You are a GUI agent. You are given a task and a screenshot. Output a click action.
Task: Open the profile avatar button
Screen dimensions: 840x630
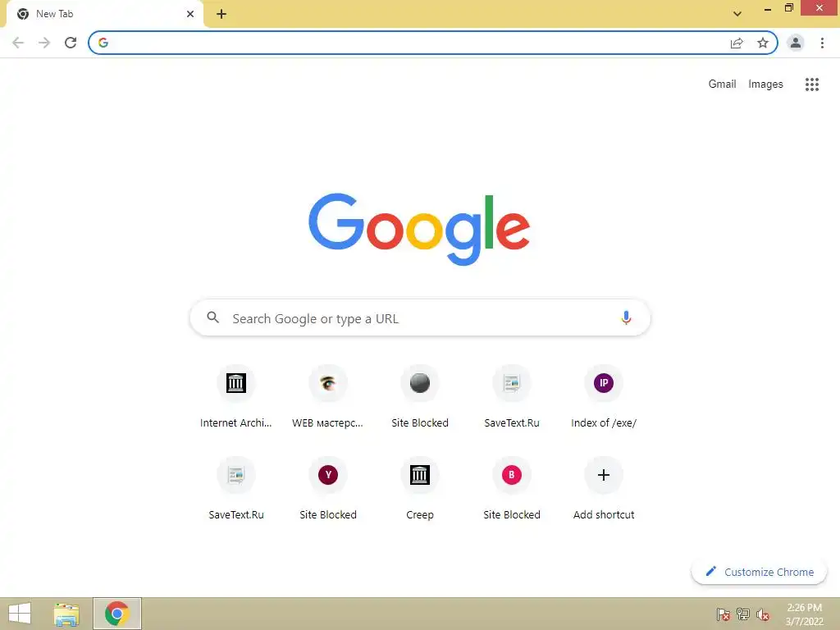coord(796,43)
